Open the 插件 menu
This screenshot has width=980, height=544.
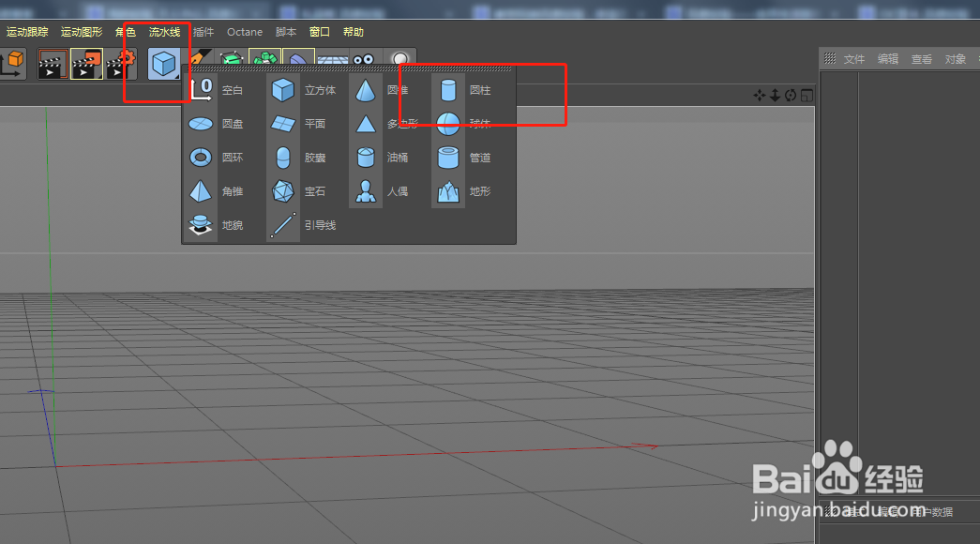point(204,32)
